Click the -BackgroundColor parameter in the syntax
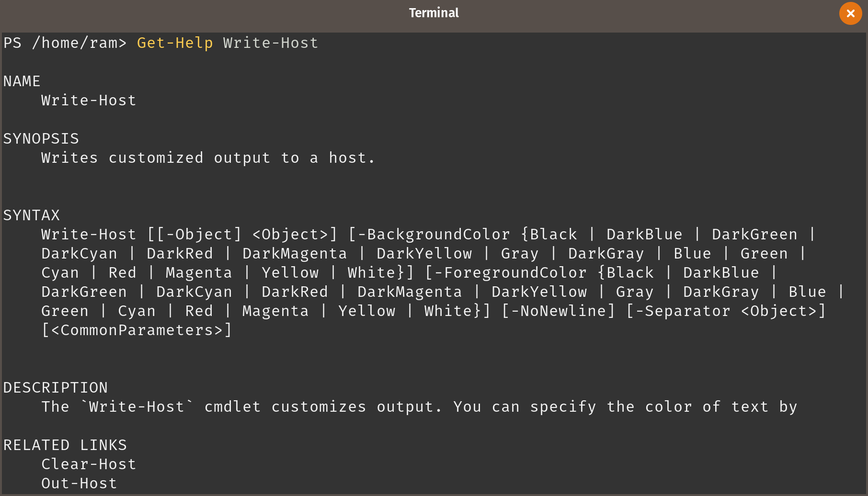Screen dimensions: 868x496 (x=434, y=235)
